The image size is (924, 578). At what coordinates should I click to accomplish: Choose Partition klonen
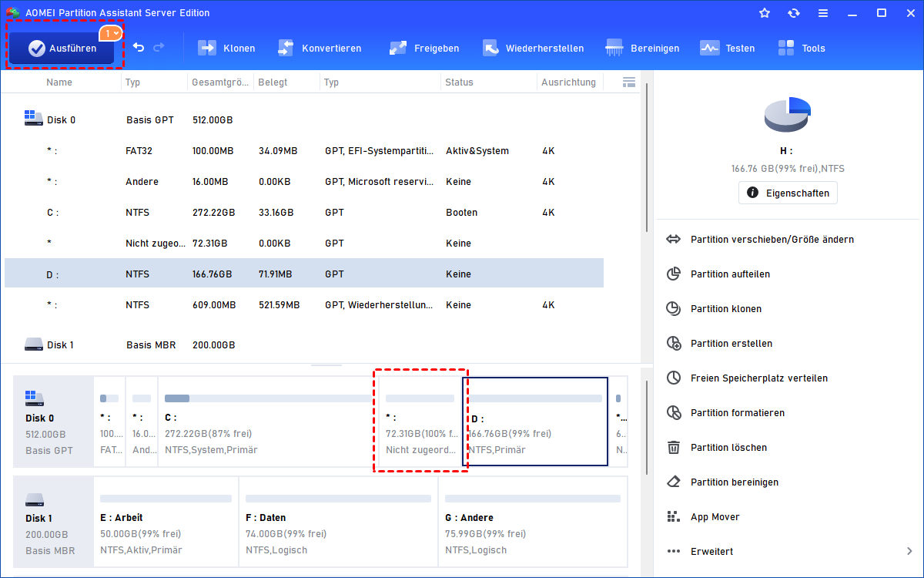tap(726, 309)
